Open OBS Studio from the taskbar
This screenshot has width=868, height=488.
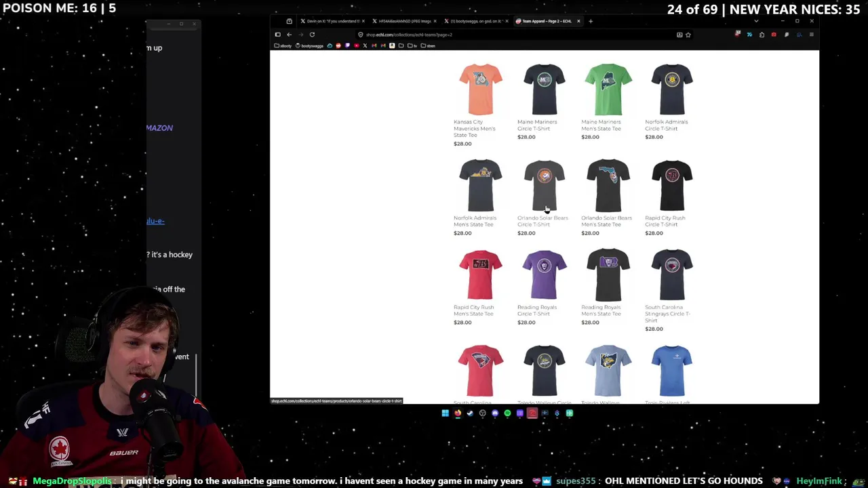tap(483, 413)
